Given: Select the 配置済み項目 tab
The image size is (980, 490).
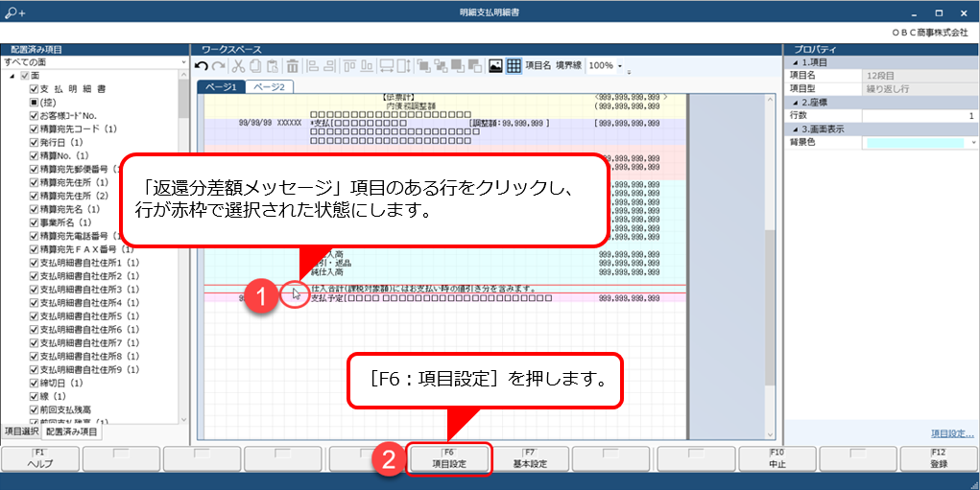Looking at the screenshot, I should pos(72,432).
